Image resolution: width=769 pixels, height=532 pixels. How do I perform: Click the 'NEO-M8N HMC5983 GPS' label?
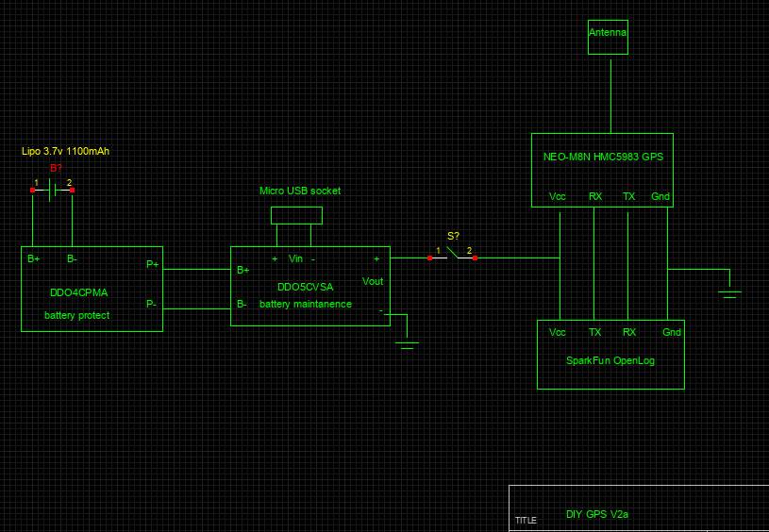(x=603, y=158)
